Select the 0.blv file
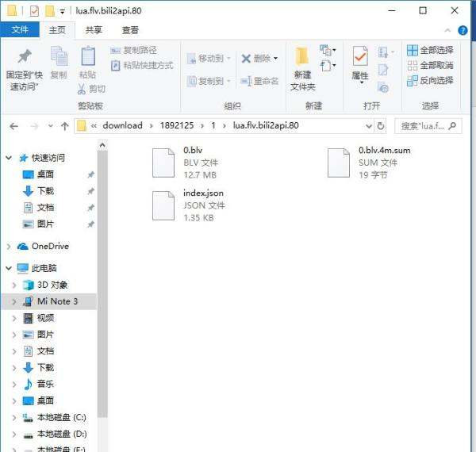This screenshot has width=476, height=452. (x=185, y=163)
